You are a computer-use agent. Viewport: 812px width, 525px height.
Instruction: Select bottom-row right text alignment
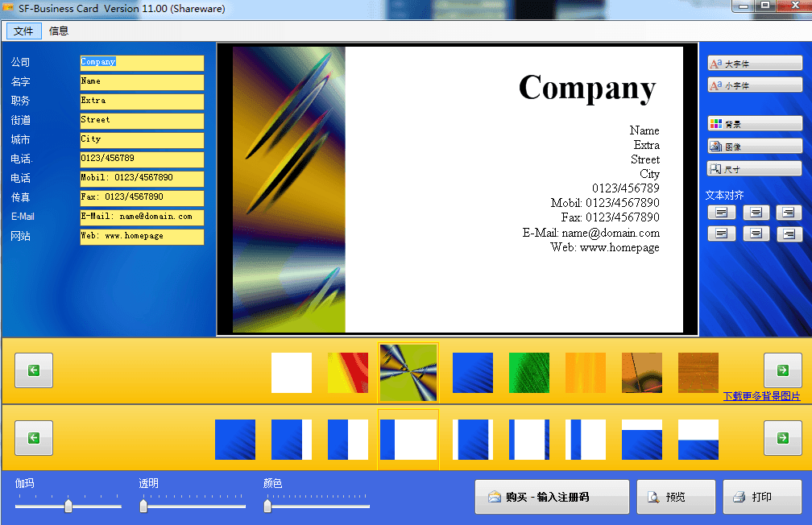coord(789,234)
